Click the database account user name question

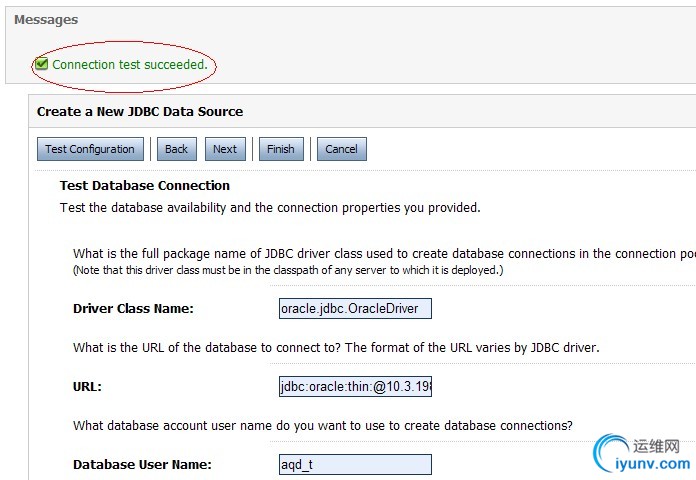pyautogui.click(x=323, y=425)
